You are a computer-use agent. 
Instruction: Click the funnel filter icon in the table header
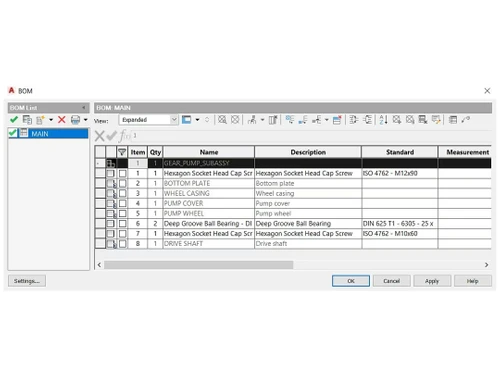[x=122, y=152]
